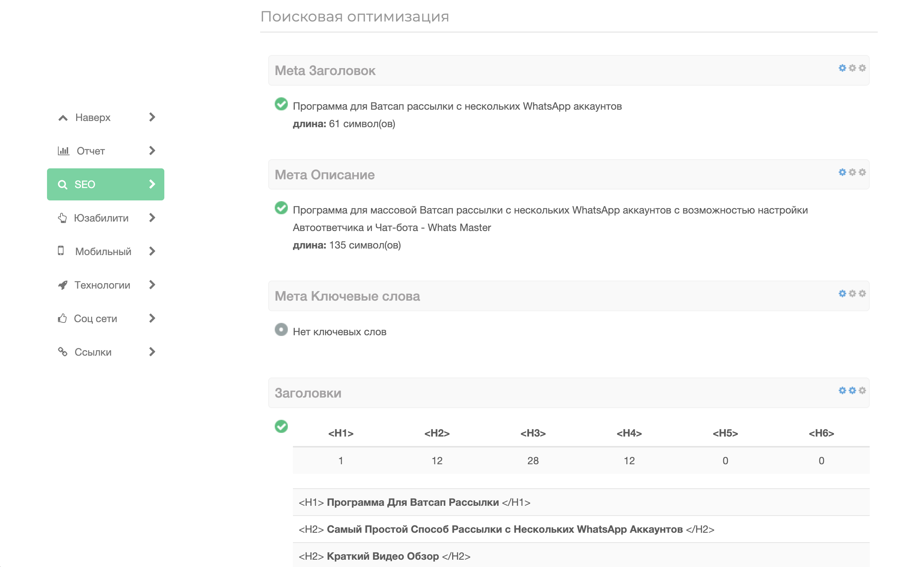Open the Технологии sidebar section

click(x=102, y=285)
